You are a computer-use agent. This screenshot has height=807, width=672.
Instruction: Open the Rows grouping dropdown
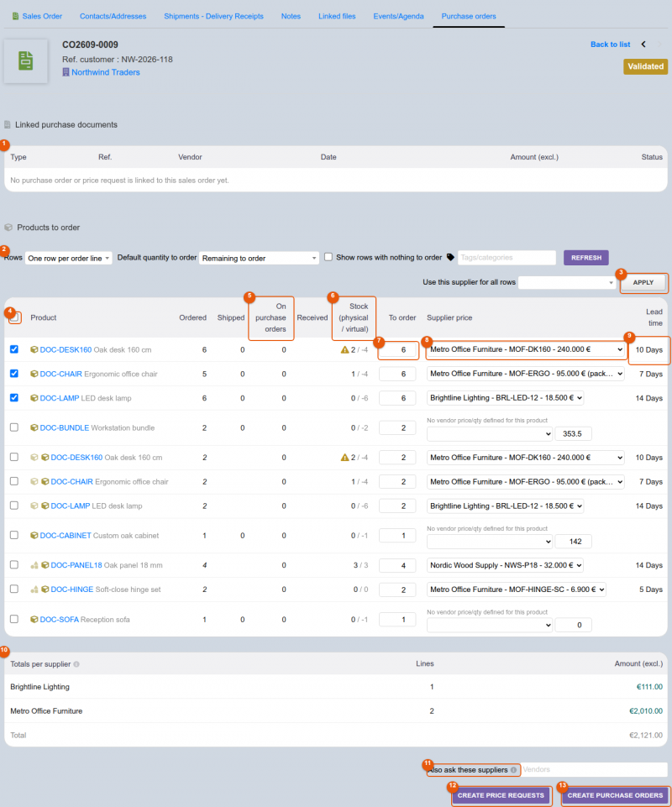[69, 258]
